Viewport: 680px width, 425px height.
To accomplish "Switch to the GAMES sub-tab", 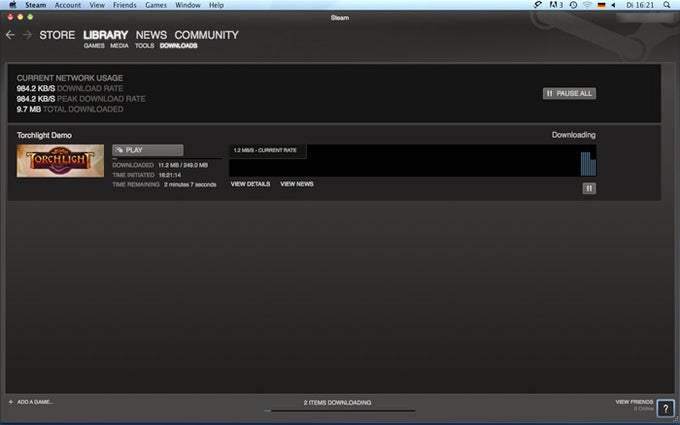I will (94, 46).
